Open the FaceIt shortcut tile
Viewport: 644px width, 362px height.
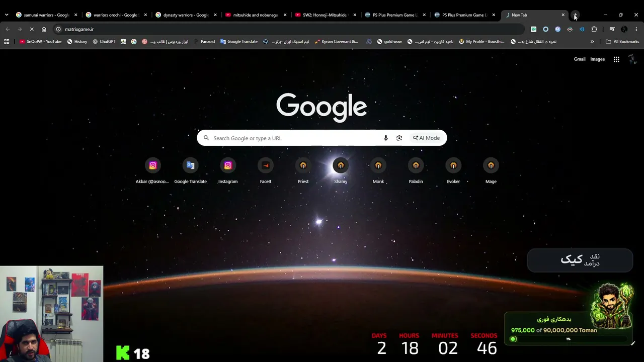point(266,171)
